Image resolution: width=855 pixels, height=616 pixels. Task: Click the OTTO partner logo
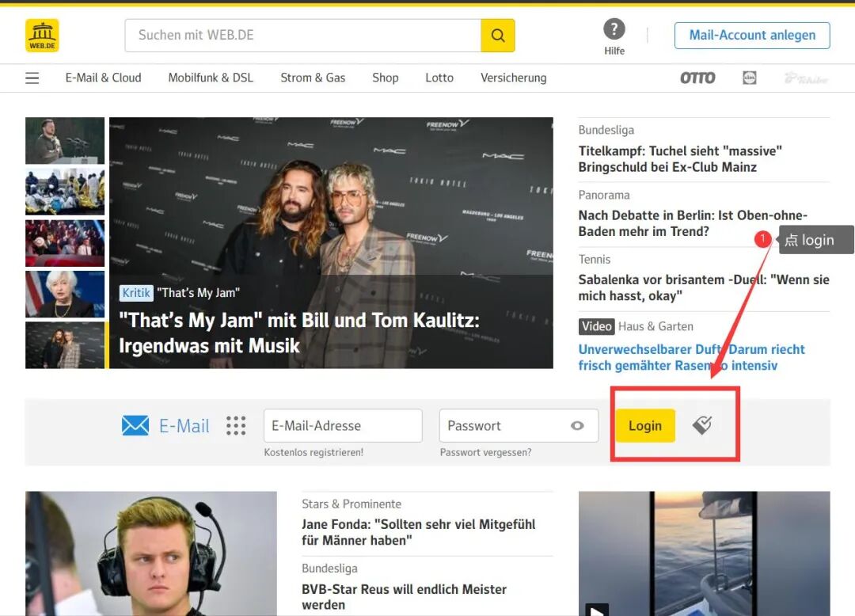coord(697,78)
